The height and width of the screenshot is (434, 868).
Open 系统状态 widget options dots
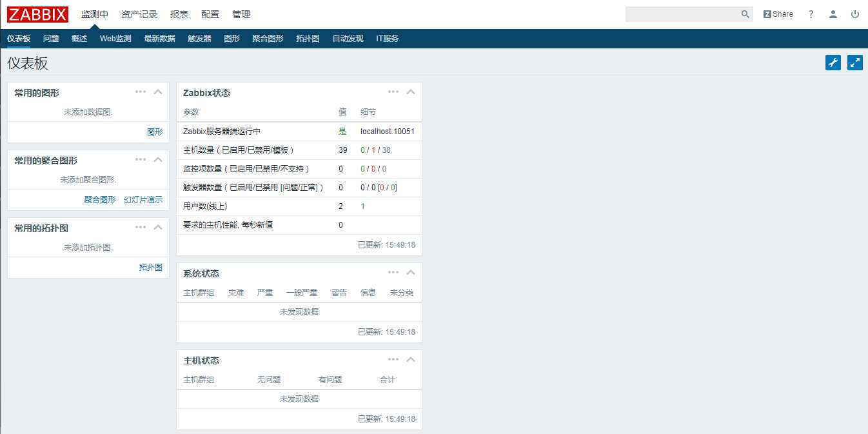[393, 272]
